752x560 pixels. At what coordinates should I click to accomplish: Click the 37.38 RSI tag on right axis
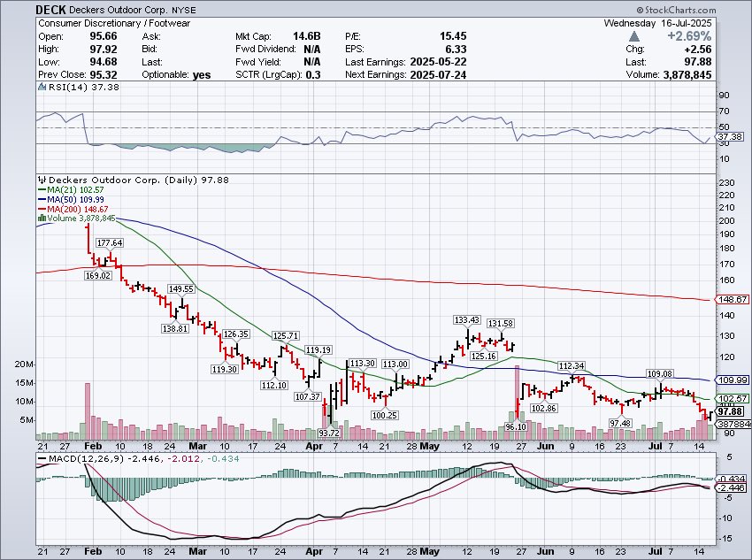click(x=731, y=136)
